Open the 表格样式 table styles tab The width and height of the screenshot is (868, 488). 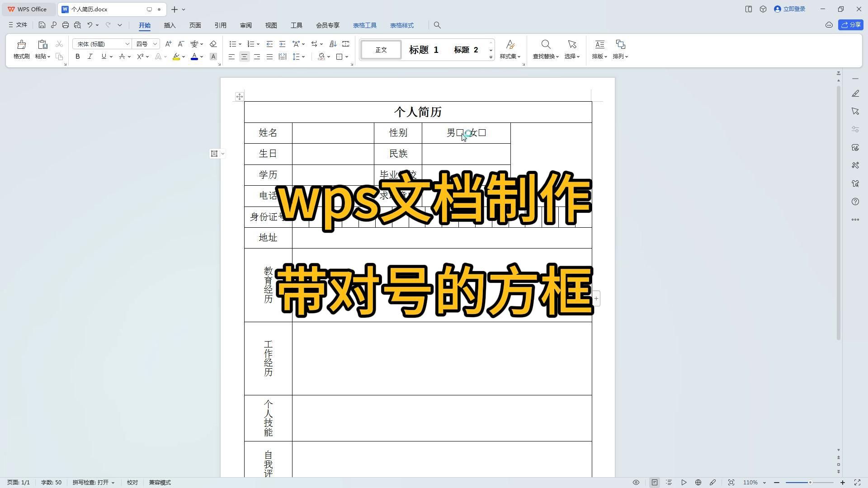401,25
